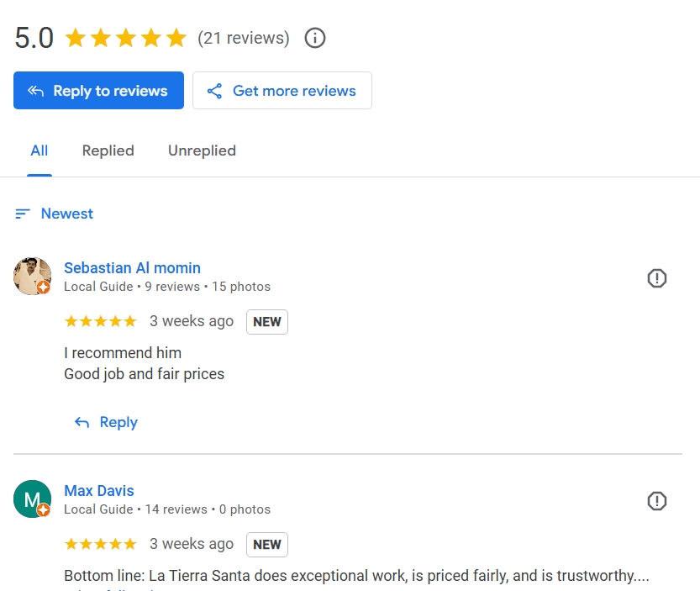This screenshot has width=700, height=591.
Task: Reply to Sebastian's review
Action: point(118,423)
